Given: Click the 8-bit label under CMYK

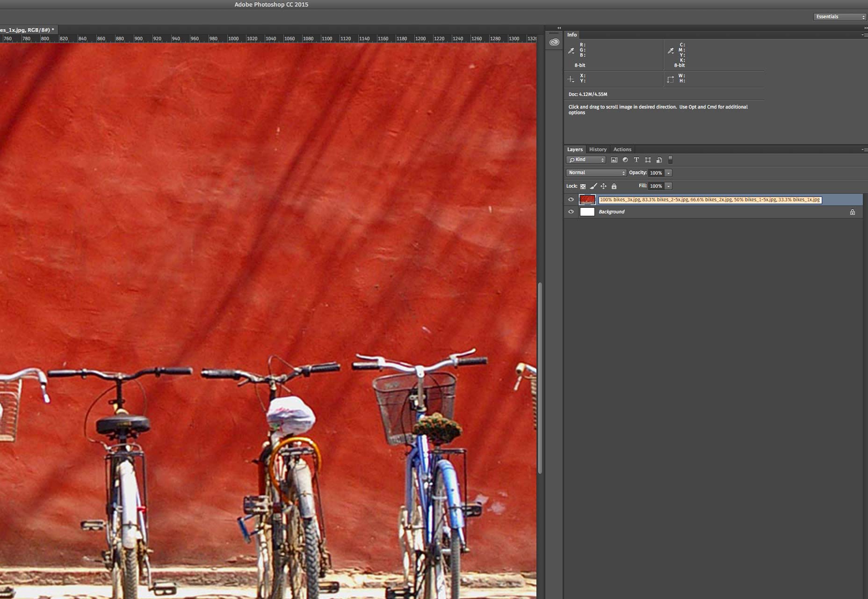Looking at the screenshot, I should [680, 66].
